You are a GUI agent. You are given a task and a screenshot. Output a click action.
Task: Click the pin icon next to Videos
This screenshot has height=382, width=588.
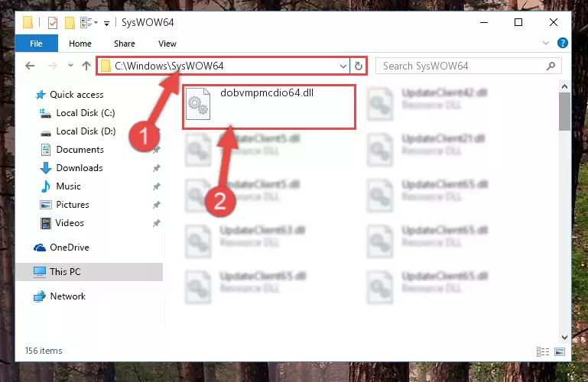pos(157,223)
